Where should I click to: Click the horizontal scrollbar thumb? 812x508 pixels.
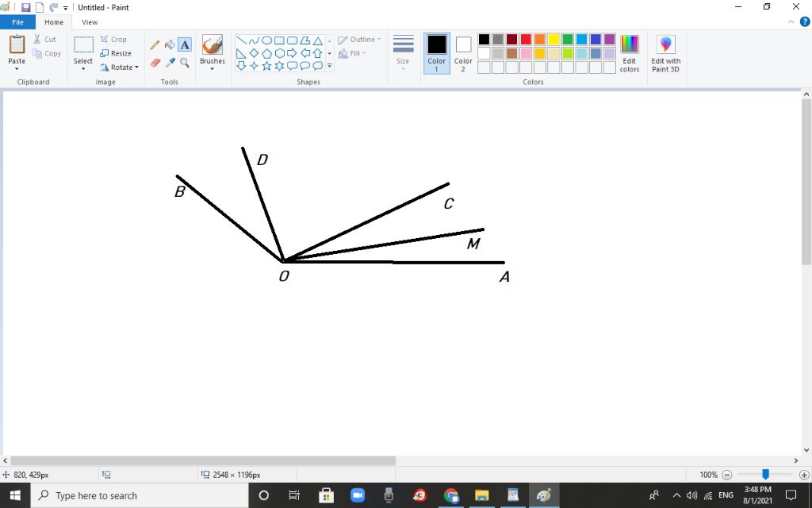pos(203,461)
